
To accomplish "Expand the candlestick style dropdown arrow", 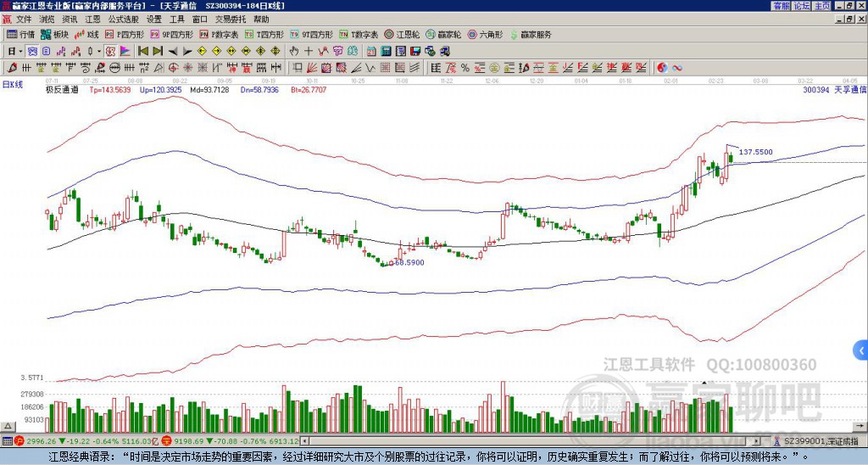I will [99, 52].
